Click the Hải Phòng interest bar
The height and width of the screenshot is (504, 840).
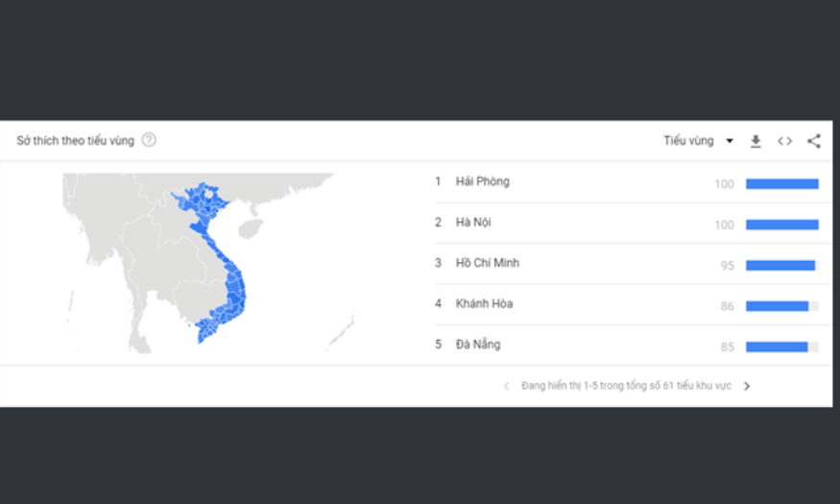pos(782,184)
